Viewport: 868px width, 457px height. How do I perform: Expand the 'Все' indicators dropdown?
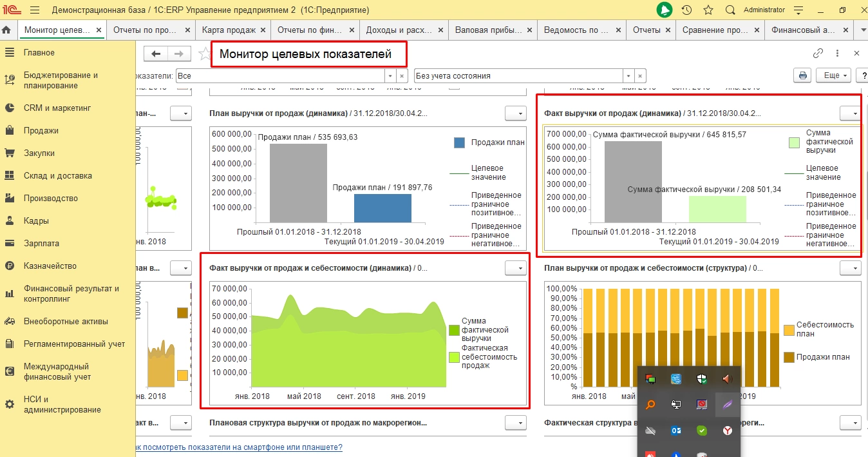390,76
